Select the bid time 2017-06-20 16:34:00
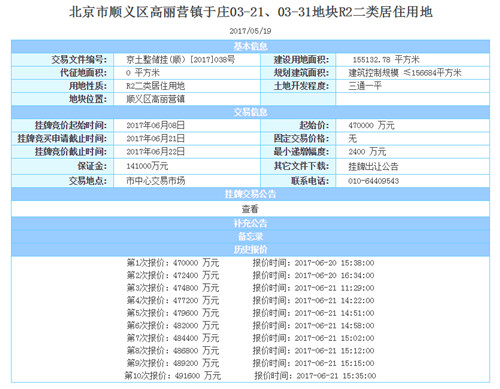Screen dimensions: 500x389 (x=334, y=275)
